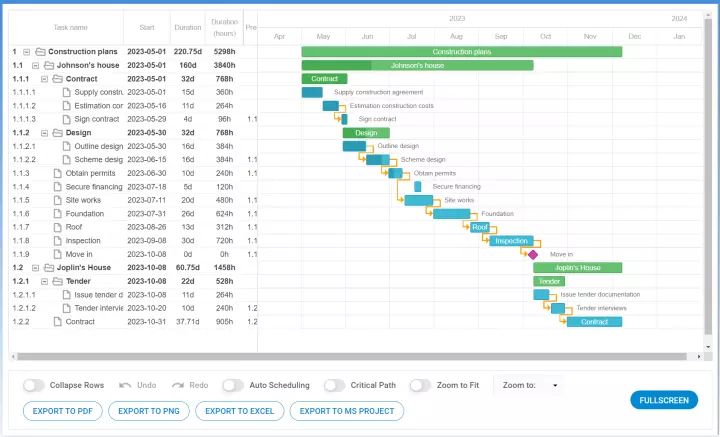Click the folder icon beside Joplin's House
The width and height of the screenshot is (720, 437).
pos(49,268)
